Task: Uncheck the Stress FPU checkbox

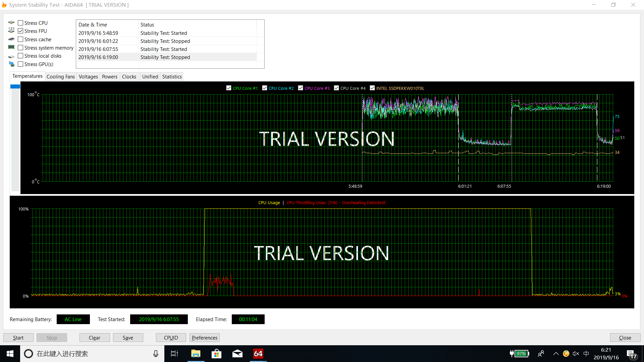Action: [x=20, y=31]
